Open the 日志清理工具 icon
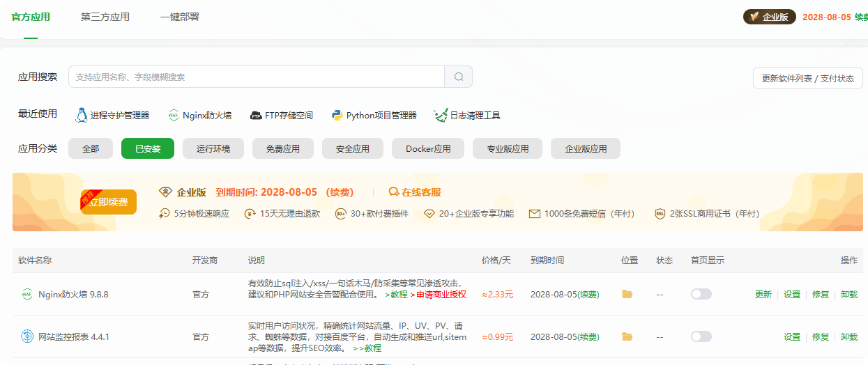This screenshot has width=868, height=365. [440, 115]
